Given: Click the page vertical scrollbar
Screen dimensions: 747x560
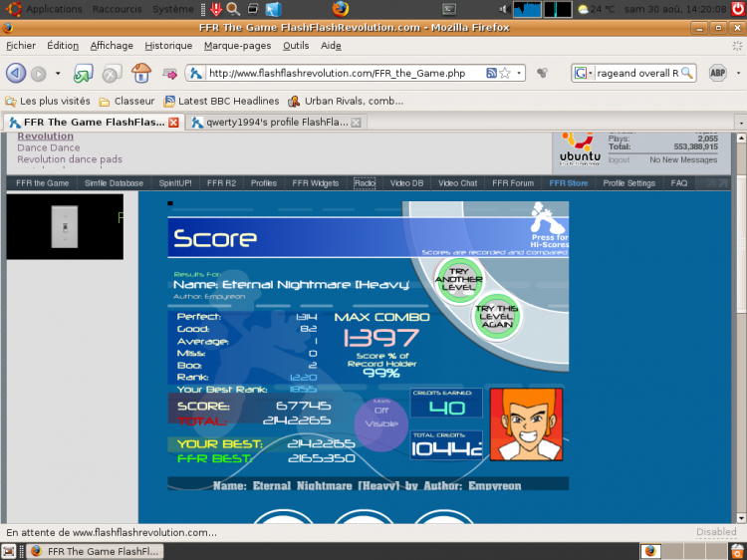Looking at the screenshot, I should coord(741,328).
